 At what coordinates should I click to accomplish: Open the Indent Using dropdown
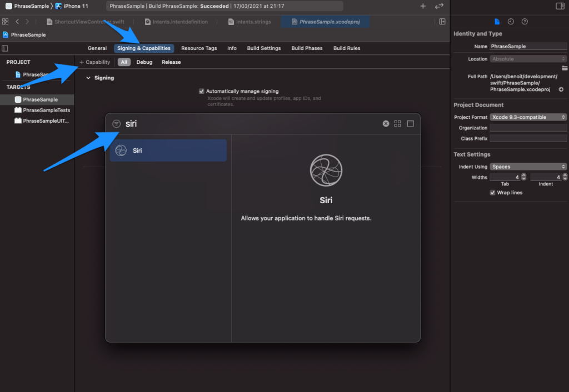point(528,167)
